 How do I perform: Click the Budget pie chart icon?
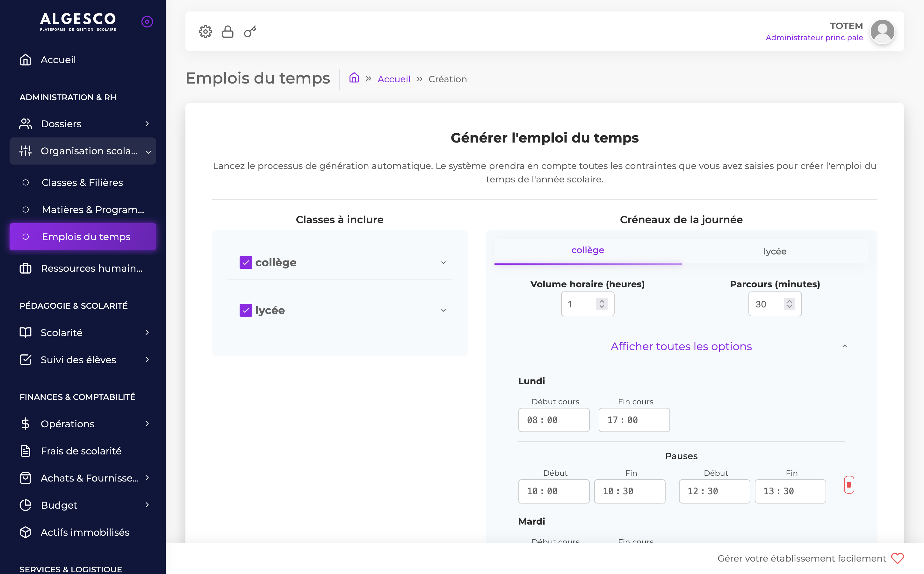click(25, 505)
